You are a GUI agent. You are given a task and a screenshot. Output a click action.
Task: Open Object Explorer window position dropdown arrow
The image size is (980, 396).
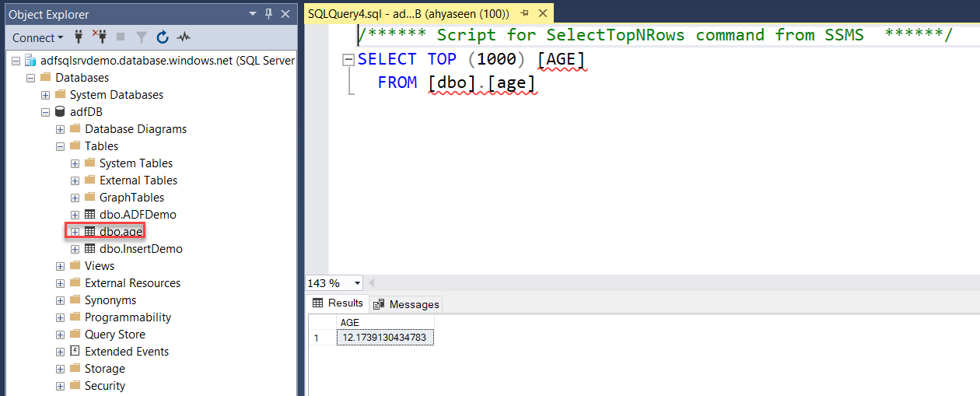(x=253, y=14)
